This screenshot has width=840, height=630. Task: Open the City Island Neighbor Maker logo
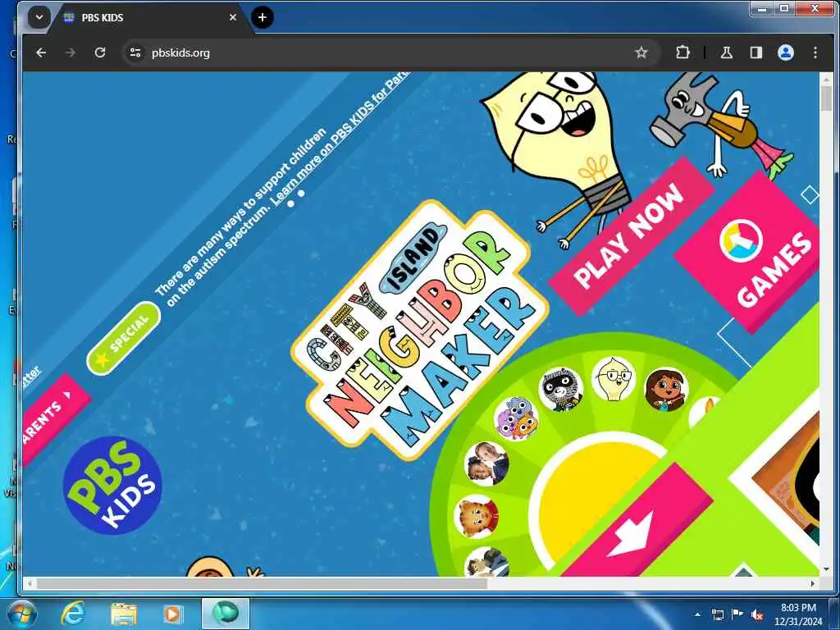pyautogui.click(x=421, y=331)
